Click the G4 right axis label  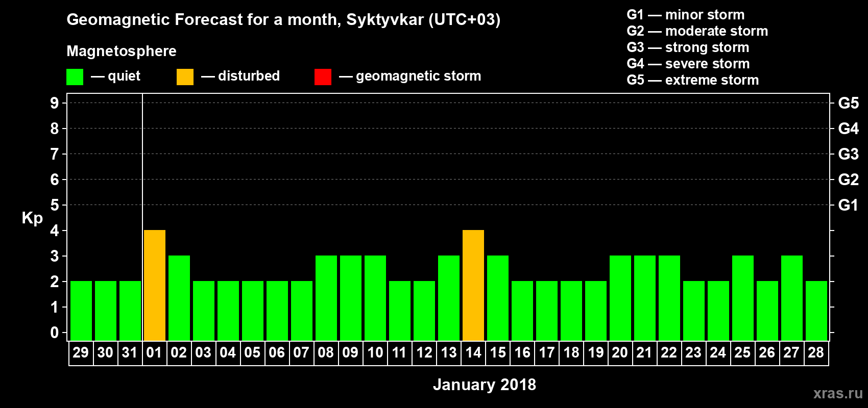coord(849,129)
